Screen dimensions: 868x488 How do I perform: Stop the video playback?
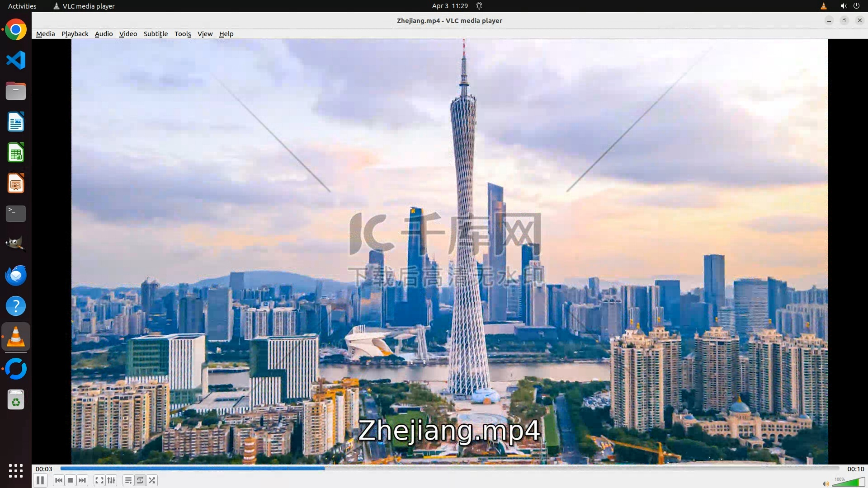[x=71, y=480]
